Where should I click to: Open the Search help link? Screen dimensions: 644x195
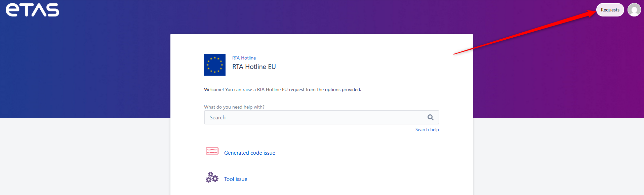[x=427, y=129]
